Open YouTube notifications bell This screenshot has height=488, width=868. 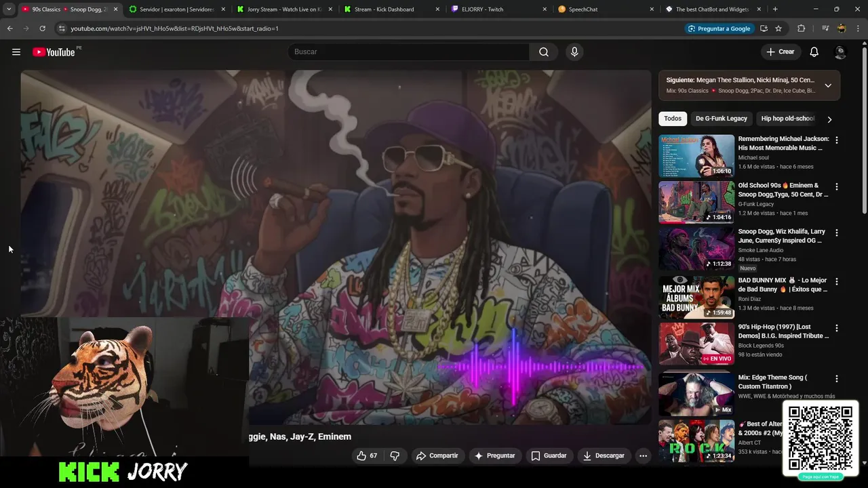tap(814, 52)
